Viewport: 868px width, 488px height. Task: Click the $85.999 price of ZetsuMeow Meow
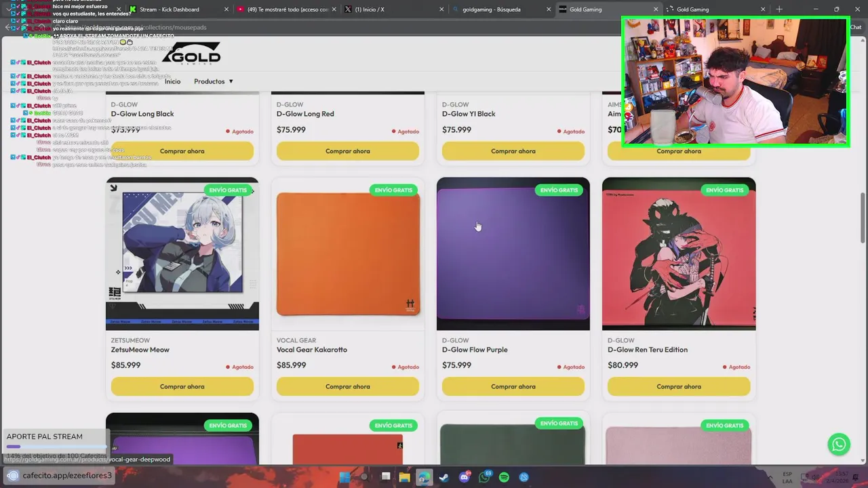[125, 365]
